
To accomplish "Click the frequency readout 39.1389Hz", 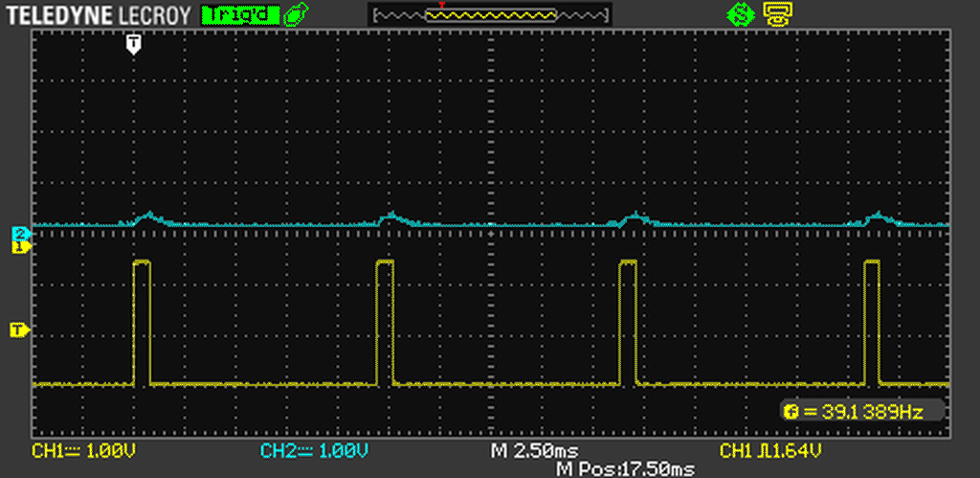I will [862, 411].
